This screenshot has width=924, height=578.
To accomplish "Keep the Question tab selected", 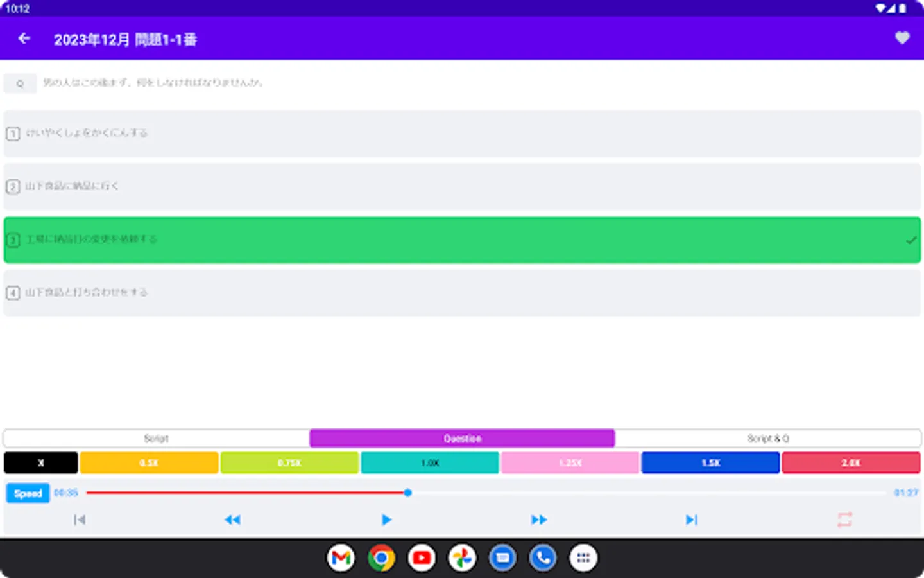I will click(x=462, y=438).
